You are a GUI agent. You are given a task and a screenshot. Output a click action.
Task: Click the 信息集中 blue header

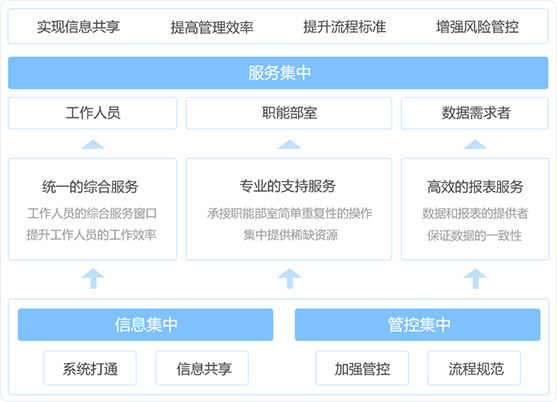tap(146, 325)
